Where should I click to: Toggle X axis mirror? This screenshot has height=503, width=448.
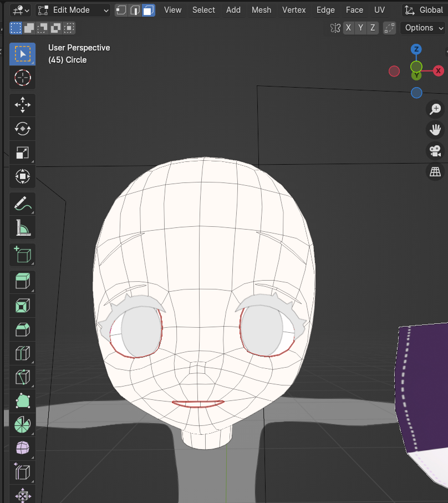349,28
